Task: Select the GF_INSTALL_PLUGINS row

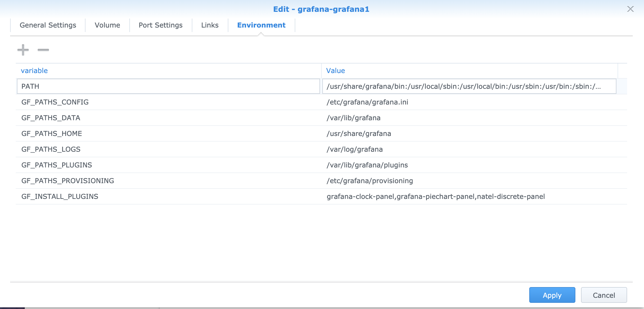Action: 112,196
